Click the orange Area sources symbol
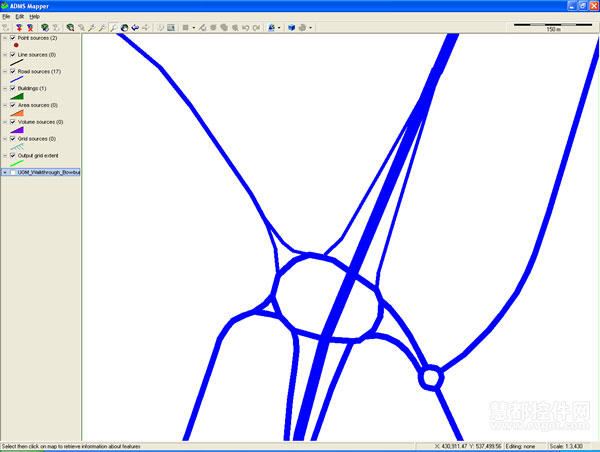This screenshot has width=600, height=452. tap(17, 113)
